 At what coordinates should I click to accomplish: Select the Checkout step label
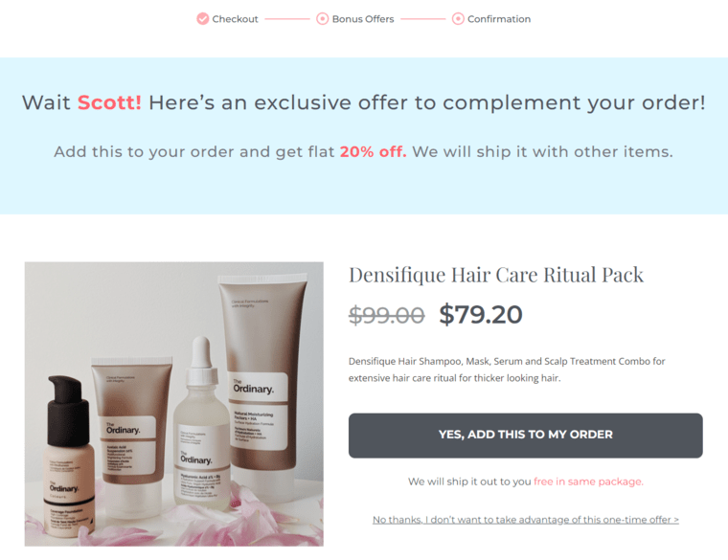coord(235,19)
